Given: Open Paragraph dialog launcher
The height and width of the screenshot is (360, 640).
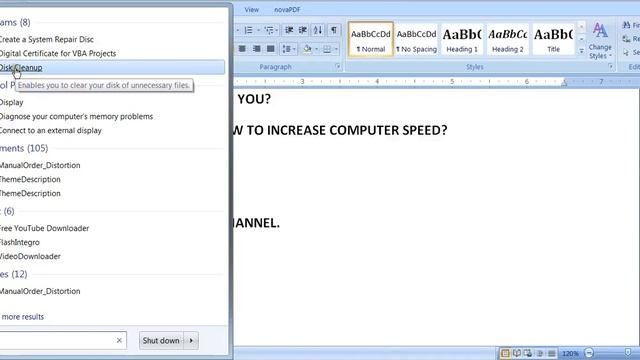Looking at the screenshot, I should [338, 66].
